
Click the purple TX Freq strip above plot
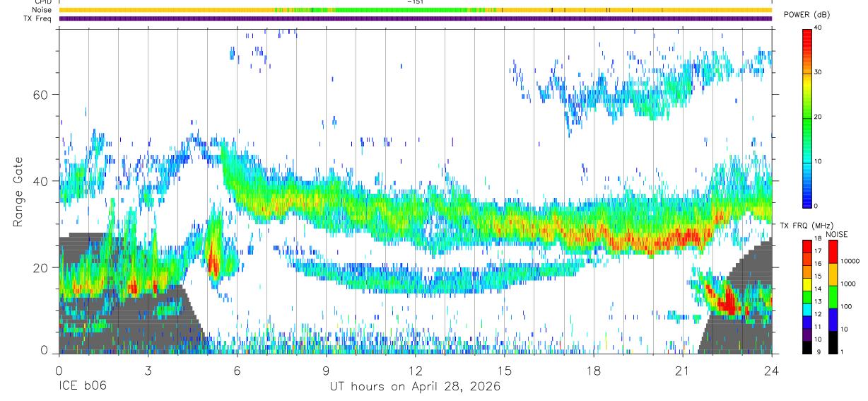coord(415,18)
